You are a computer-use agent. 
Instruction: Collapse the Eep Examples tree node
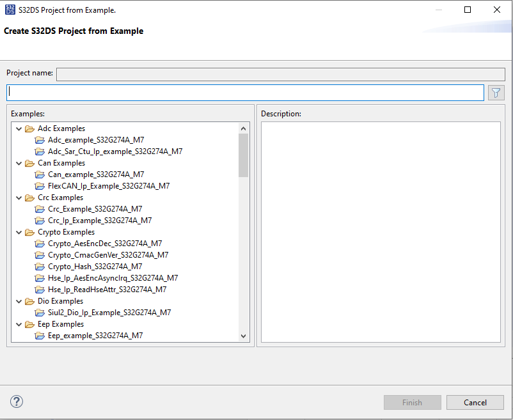pyautogui.click(x=19, y=324)
